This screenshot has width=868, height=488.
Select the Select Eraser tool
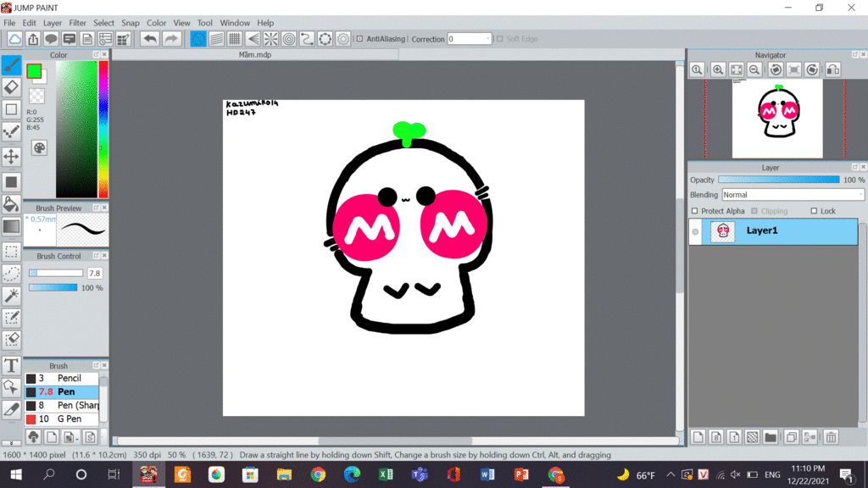pos(12,340)
